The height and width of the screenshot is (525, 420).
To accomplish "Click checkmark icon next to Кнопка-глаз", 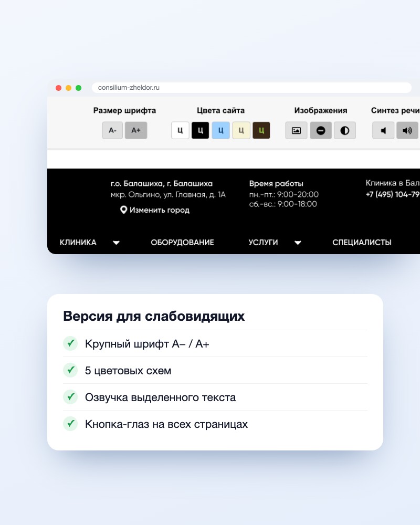I will (70, 424).
